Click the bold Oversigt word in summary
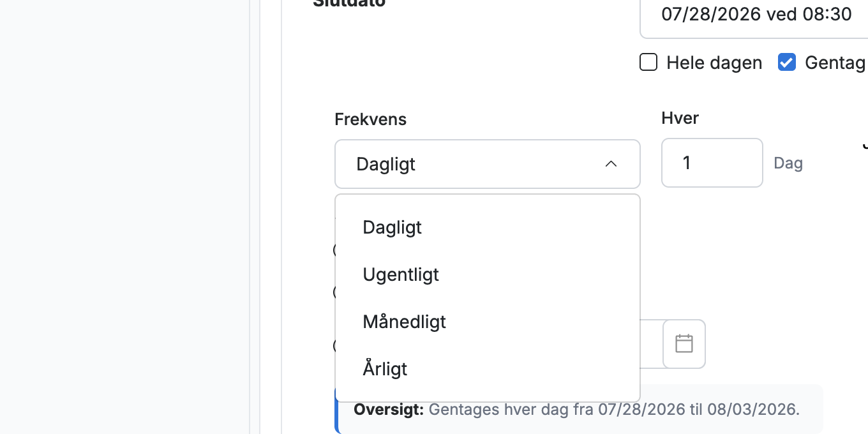The width and height of the screenshot is (868, 434). [389, 410]
